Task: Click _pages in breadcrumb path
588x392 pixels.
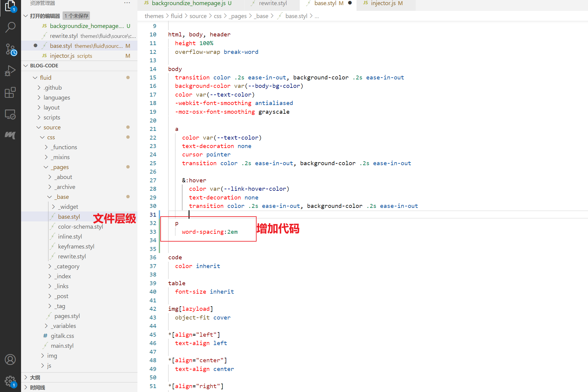Action: coord(238,16)
